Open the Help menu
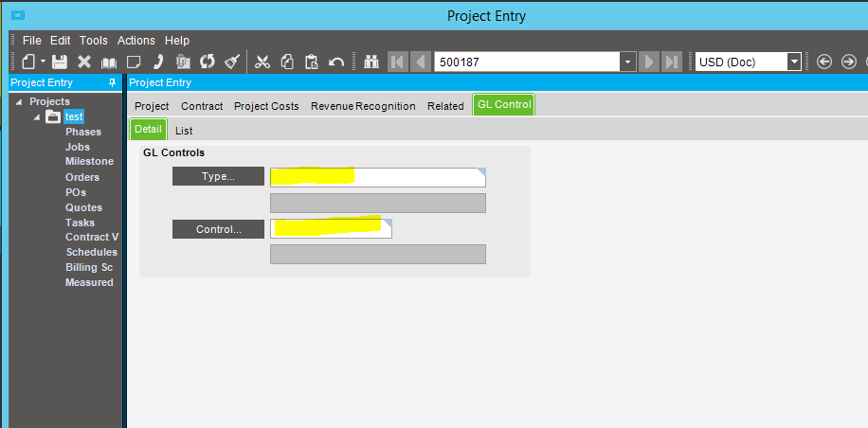Screen dimensions: 868x428 (177, 41)
